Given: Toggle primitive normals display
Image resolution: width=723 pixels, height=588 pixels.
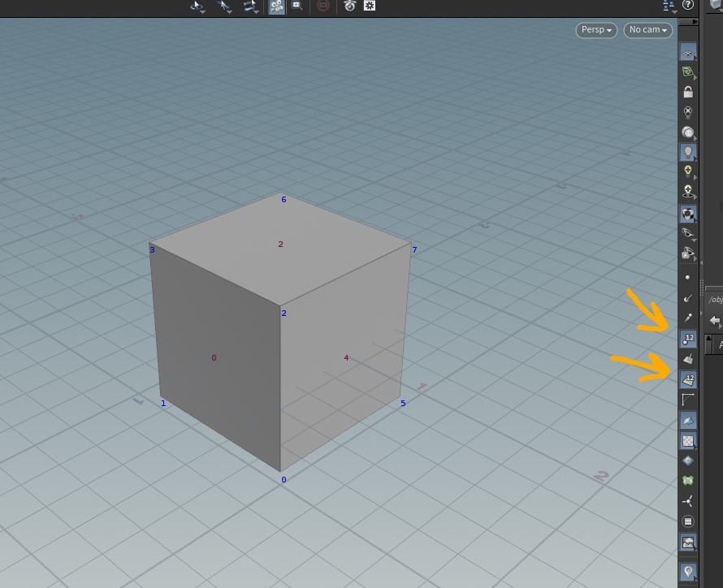Looking at the screenshot, I should point(688,359).
